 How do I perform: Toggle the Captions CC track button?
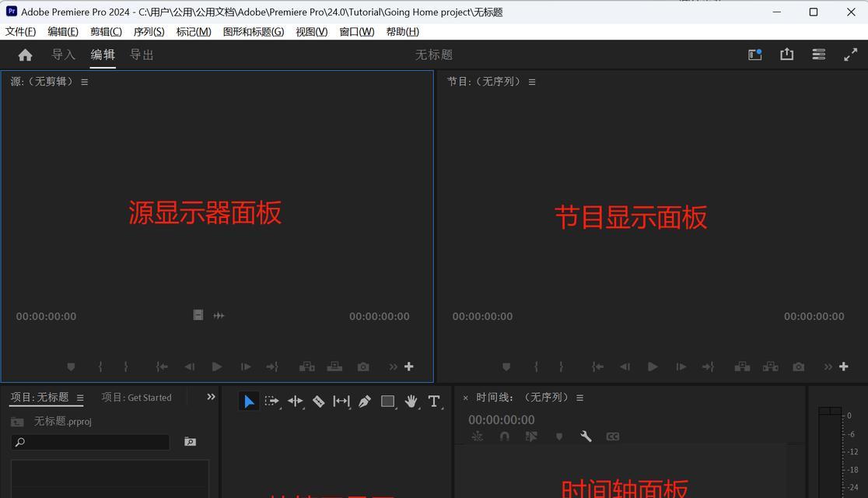(x=613, y=437)
